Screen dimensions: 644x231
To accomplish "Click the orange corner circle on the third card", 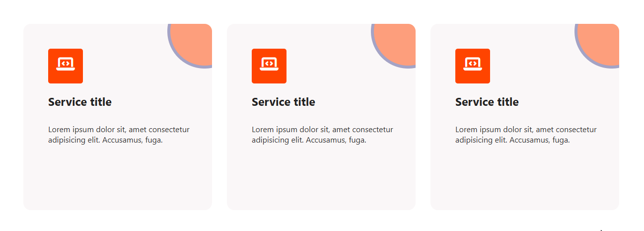I will pyautogui.click(x=602, y=43).
